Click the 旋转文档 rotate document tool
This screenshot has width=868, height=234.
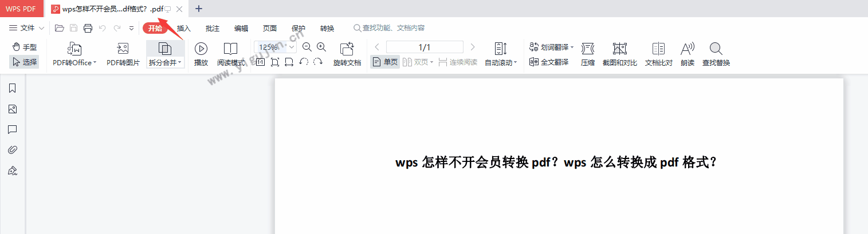(x=347, y=55)
